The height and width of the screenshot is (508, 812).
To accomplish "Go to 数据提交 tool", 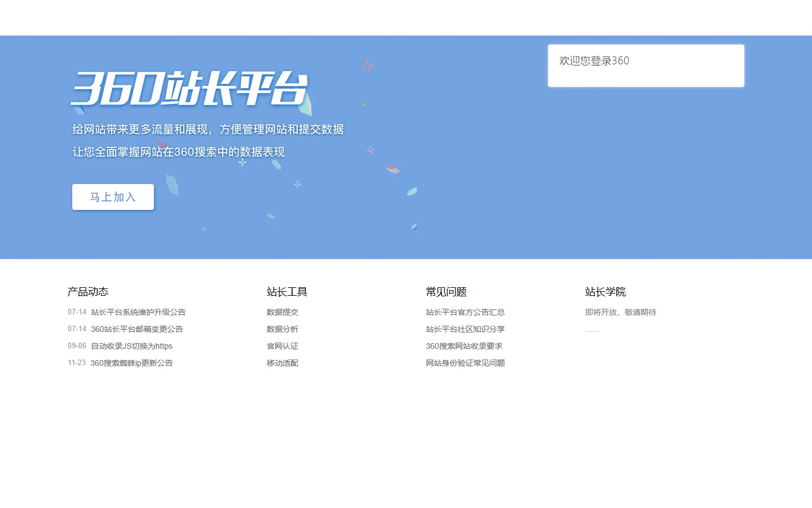I will [x=283, y=312].
